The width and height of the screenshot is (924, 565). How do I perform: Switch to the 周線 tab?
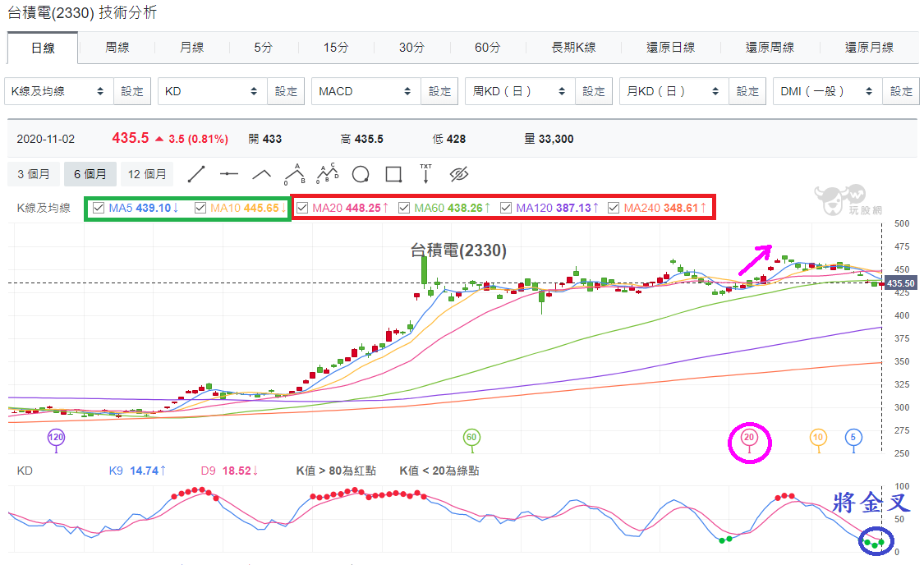coord(117,48)
